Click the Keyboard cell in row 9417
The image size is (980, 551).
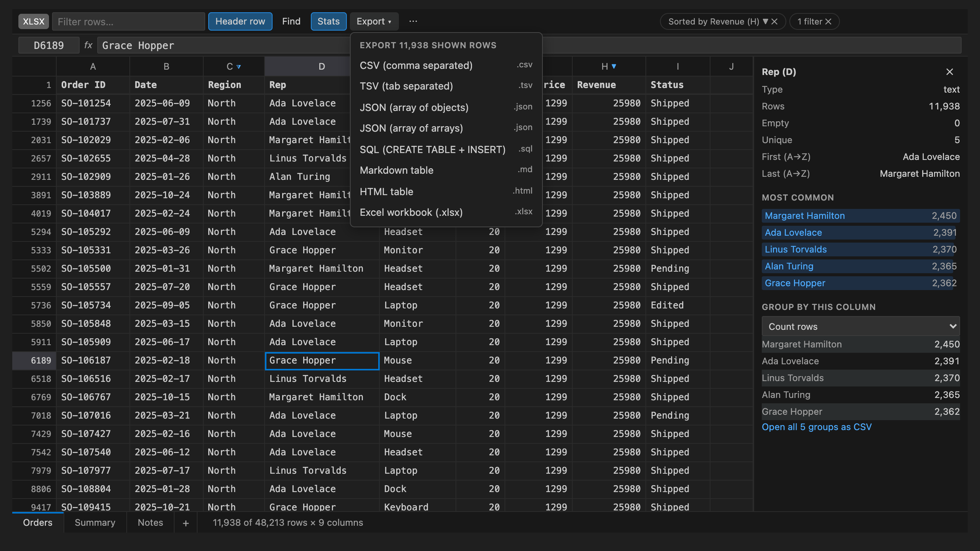point(418,506)
